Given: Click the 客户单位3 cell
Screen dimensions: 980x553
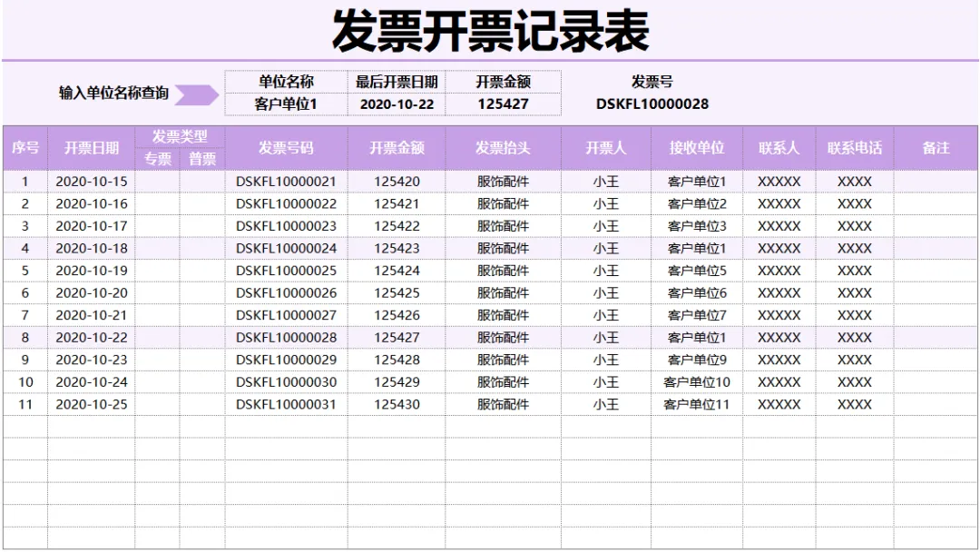Looking at the screenshot, I should (x=697, y=226).
